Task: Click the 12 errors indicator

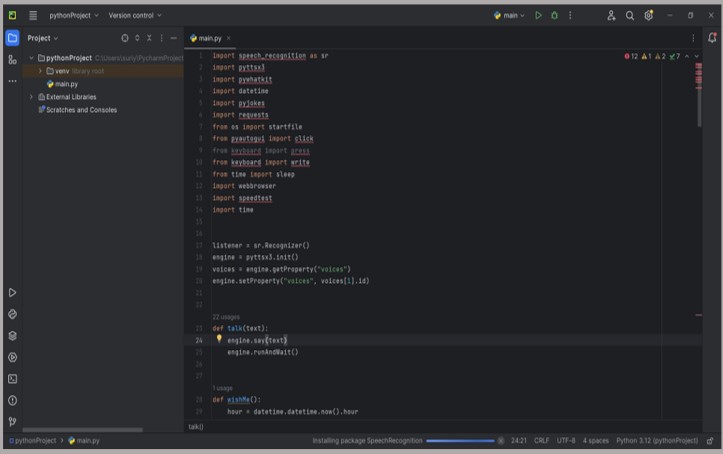Action: click(x=631, y=56)
